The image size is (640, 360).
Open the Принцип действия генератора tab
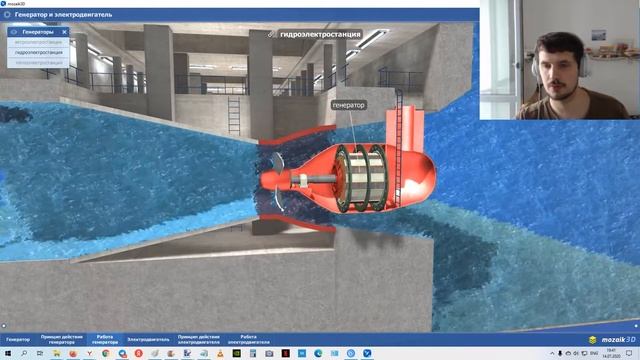coord(62,339)
